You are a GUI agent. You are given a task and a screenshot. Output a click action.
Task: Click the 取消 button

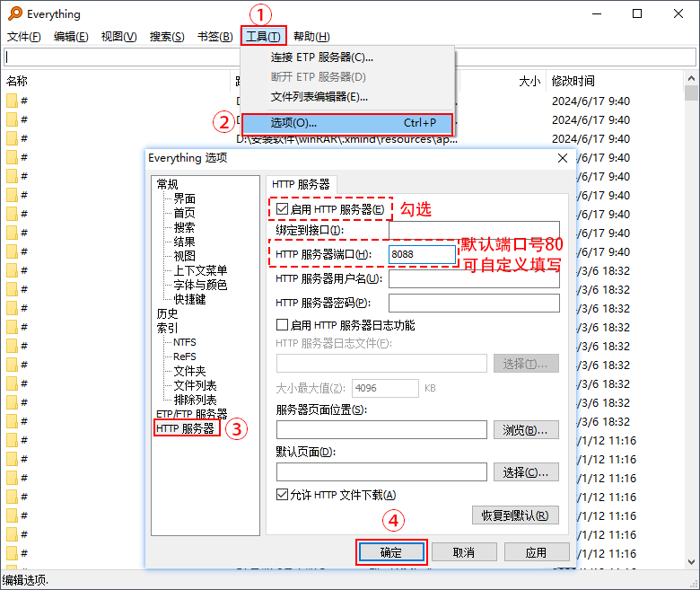coord(464,552)
